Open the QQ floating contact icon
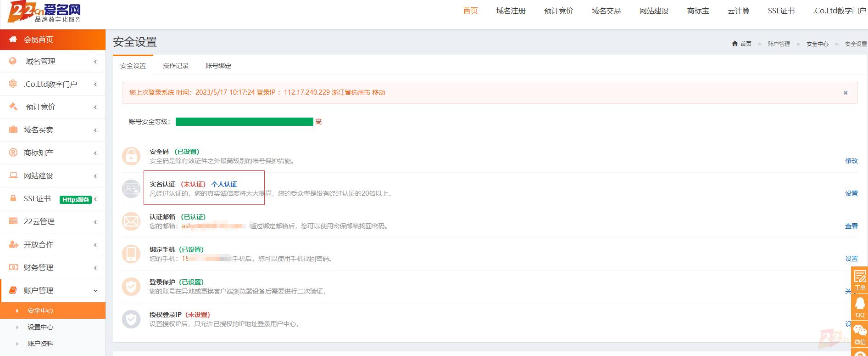Screen dimensions: 868x356 coord(860,307)
